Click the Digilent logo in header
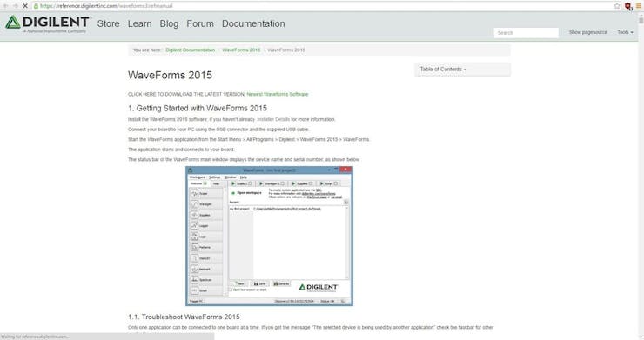The width and height of the screenshot is (644, 340). [48, 24]
